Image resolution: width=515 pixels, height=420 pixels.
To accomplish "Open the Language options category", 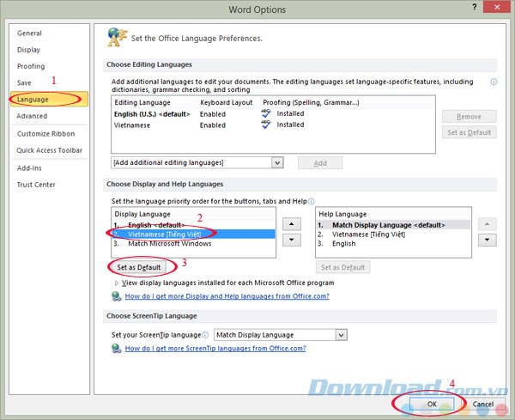I will pos(33,100).
